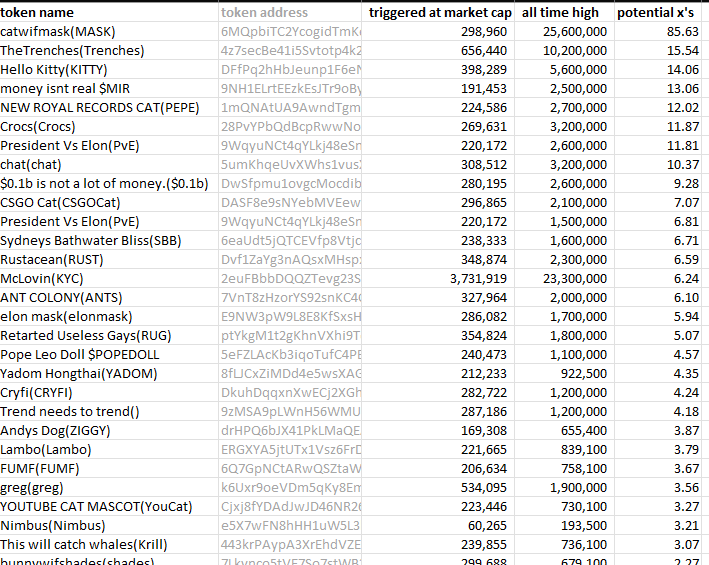
Task: Select the 'Trend needs to trend()' cell
Action: point(109,411)
